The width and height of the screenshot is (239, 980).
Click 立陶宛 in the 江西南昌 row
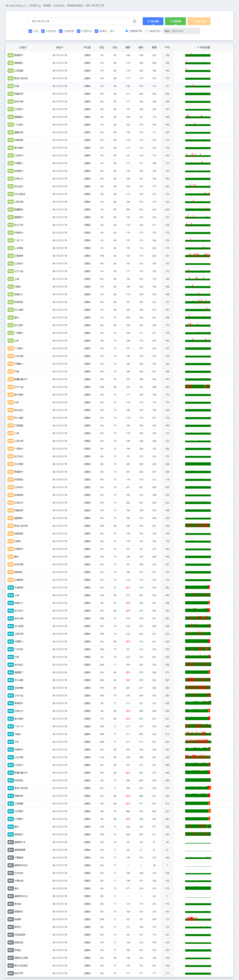point(87,70)
